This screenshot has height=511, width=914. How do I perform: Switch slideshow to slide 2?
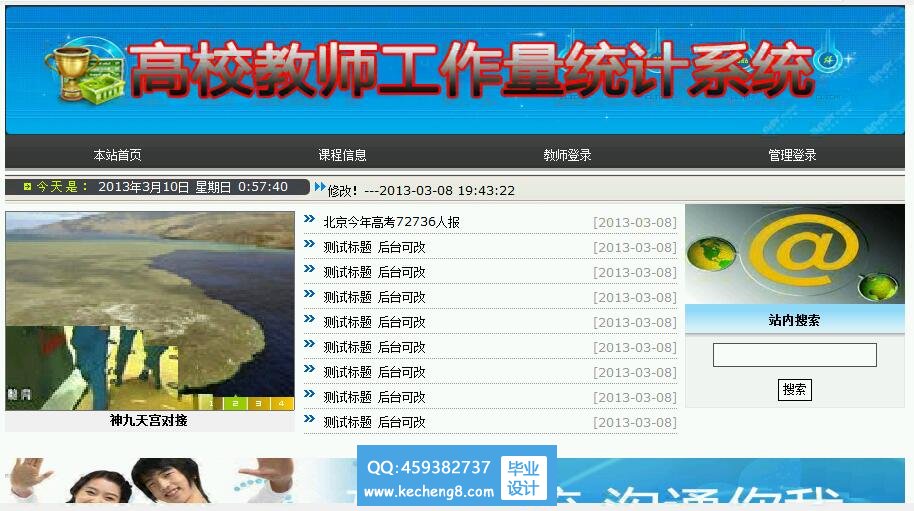click(235, 403)
